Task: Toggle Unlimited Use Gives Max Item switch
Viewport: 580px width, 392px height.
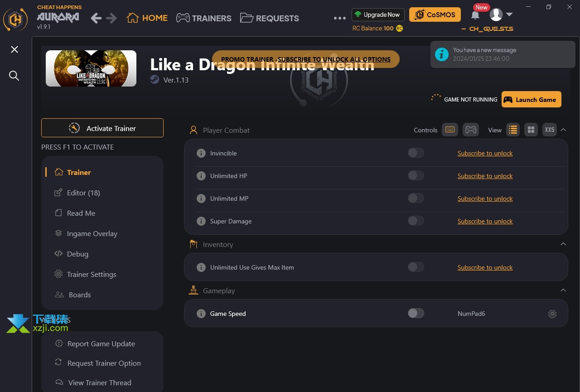Action: click(416, 267)
